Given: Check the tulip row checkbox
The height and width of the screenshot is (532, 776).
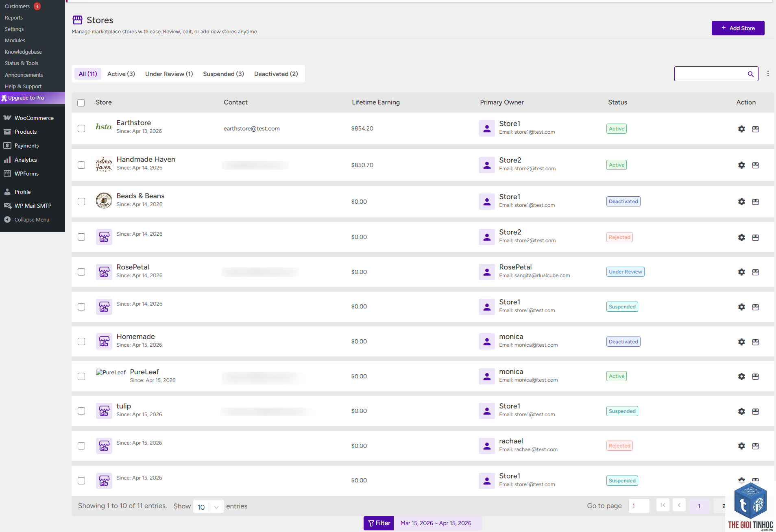Looking at the screenshot, I should pos(81,411).
